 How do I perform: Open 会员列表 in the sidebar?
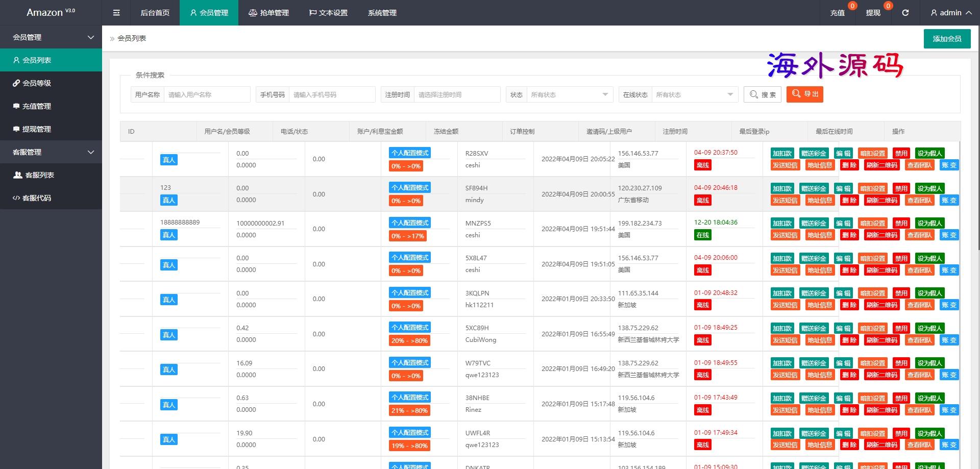(51, 60)
